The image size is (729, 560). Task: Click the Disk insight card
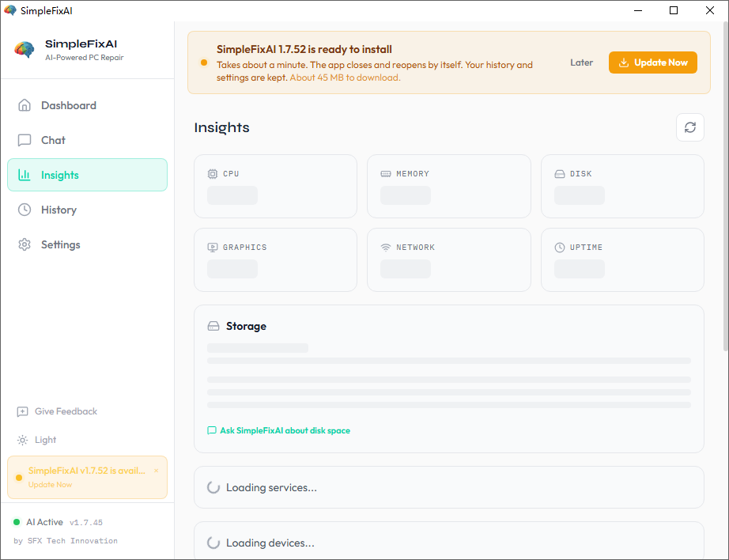click(622, 186)
